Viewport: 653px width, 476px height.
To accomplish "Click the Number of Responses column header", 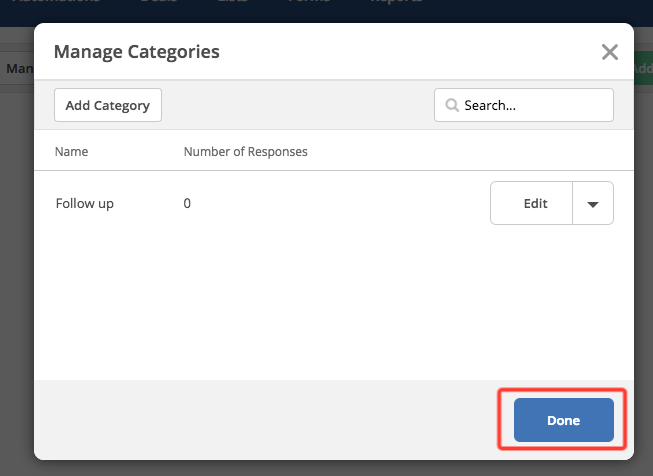I will click(245, 152).
